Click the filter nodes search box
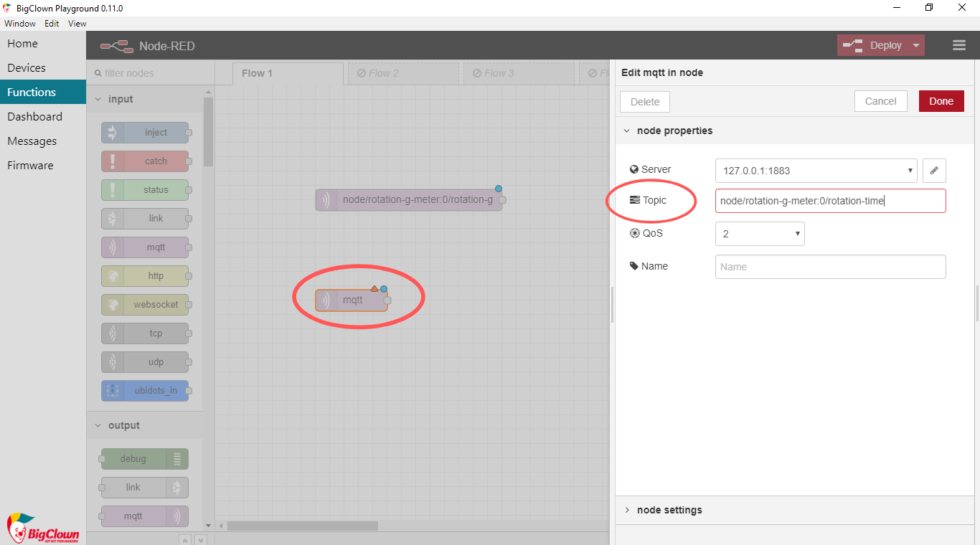This screenshot has height=545, width=980. click(151, 73)
